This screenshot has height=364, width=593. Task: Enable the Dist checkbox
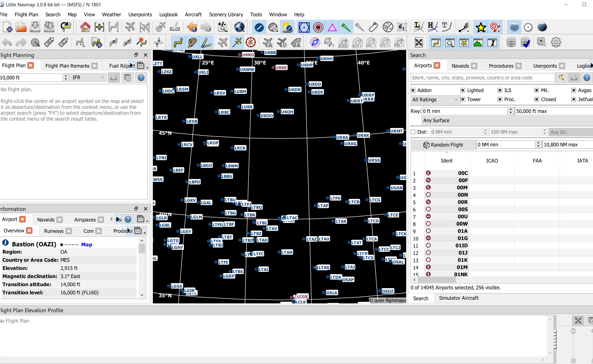coord(413,132)
